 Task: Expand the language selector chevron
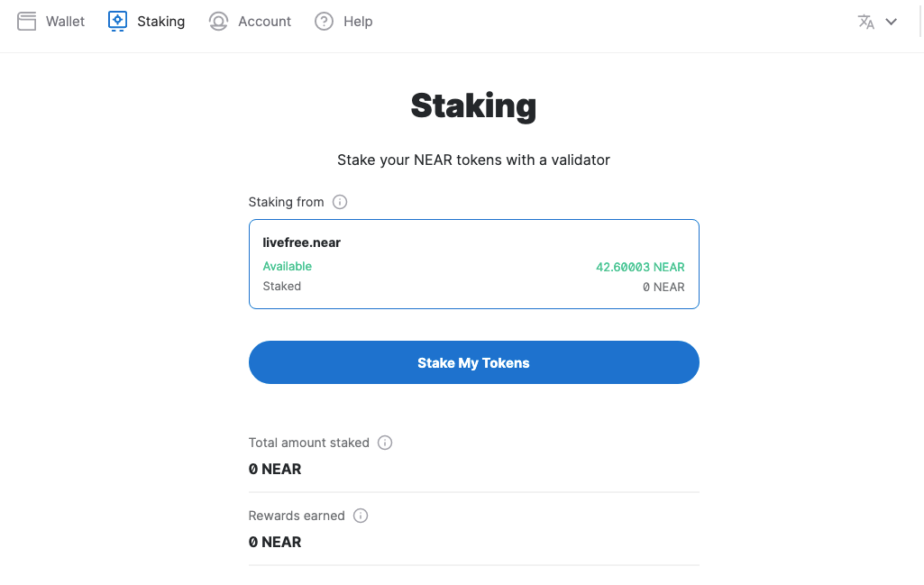pyautogui.click(x=892, y=22)
